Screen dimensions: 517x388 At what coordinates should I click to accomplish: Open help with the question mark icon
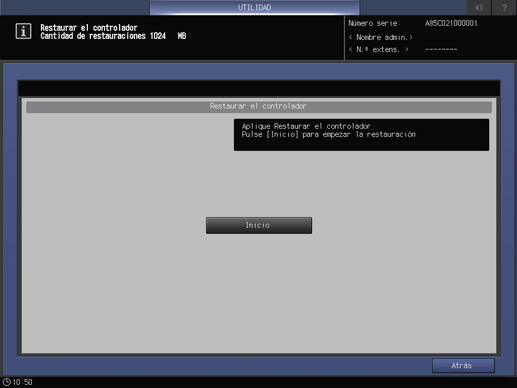[x=504, y=7]
